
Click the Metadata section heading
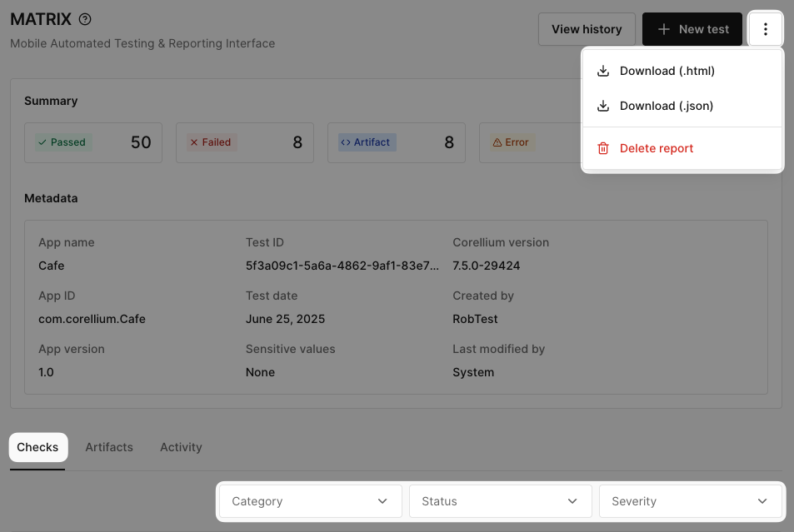click(x=51, y=198)
